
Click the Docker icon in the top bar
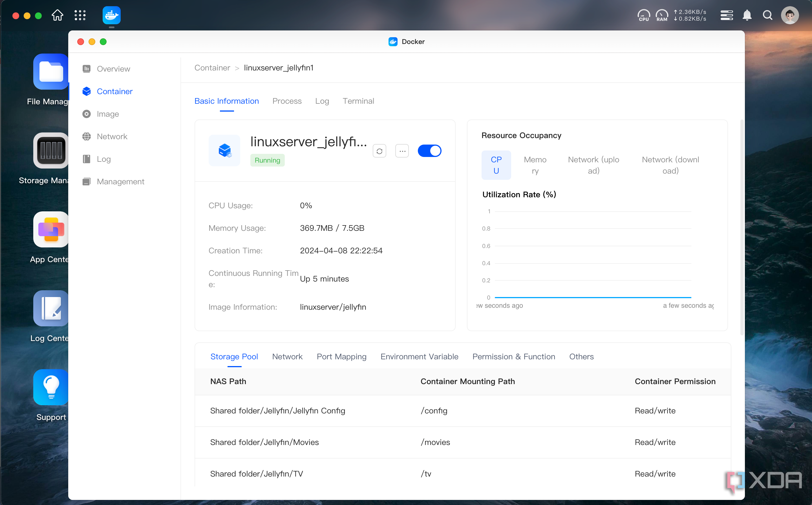111,15
